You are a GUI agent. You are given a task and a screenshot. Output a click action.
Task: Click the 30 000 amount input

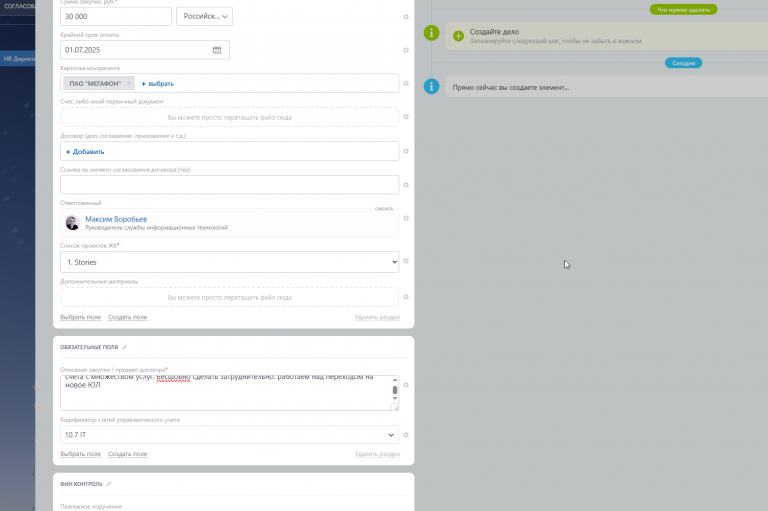[116, 16]
